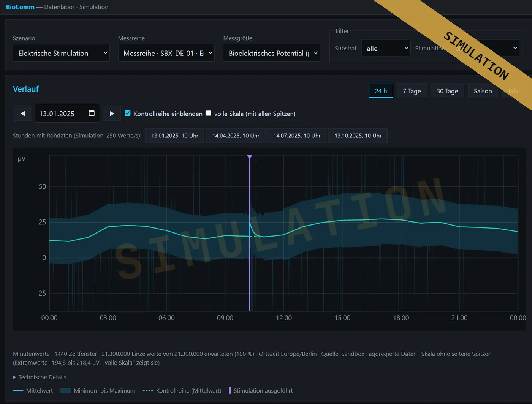Enable volle Skala checkbox
Image resolution: width=532 pixels, height=404 pixels.
(x=208, y=113)
